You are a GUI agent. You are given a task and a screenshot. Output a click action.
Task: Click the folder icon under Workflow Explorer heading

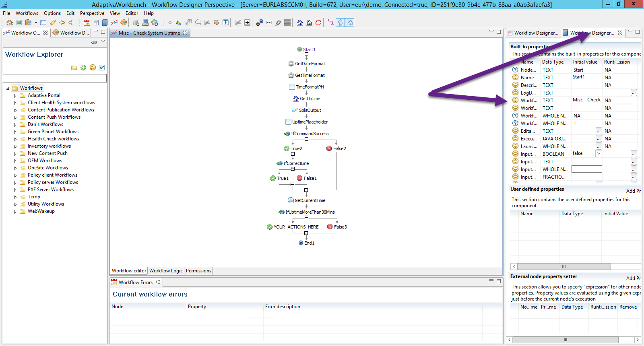click(x=74, y=68)
